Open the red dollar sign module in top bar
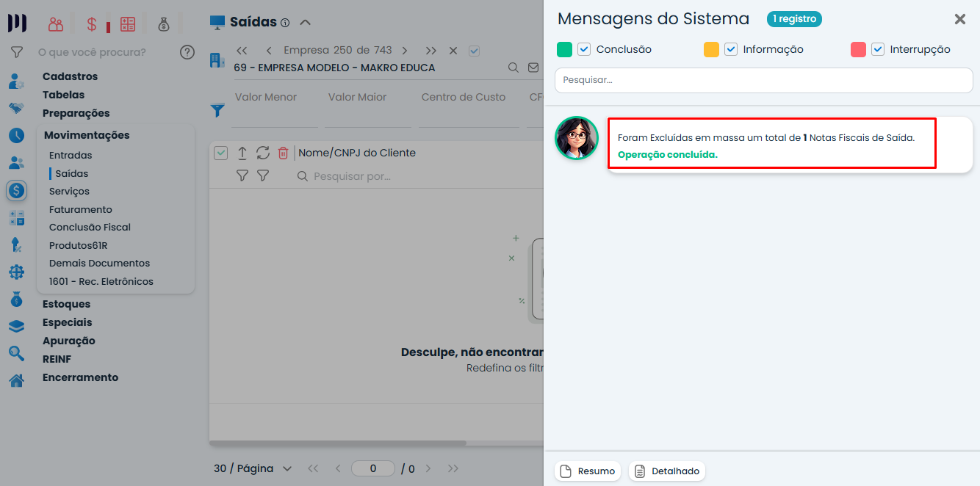Viewport: 980px width, 486px height. coord(92,24)
